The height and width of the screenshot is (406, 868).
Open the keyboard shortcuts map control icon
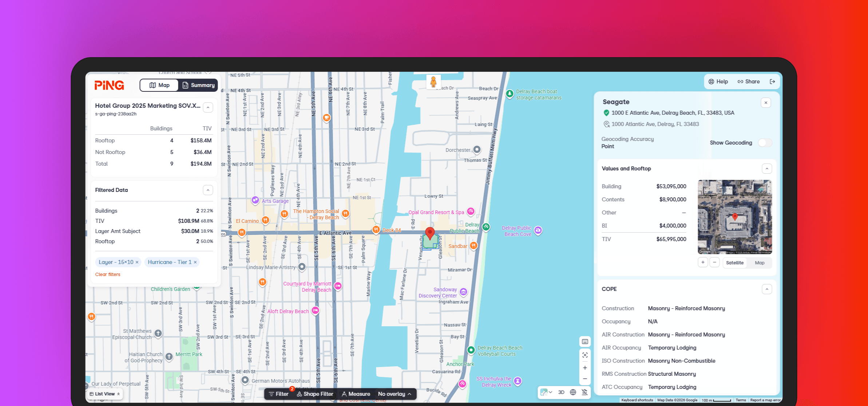585,342
